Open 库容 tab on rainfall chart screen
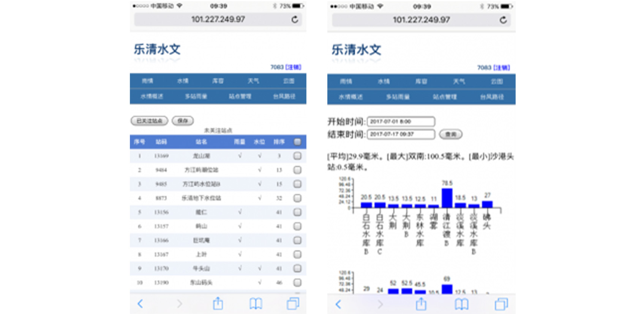The height and width of the screenshot is (314, 644). pos(421,81)
